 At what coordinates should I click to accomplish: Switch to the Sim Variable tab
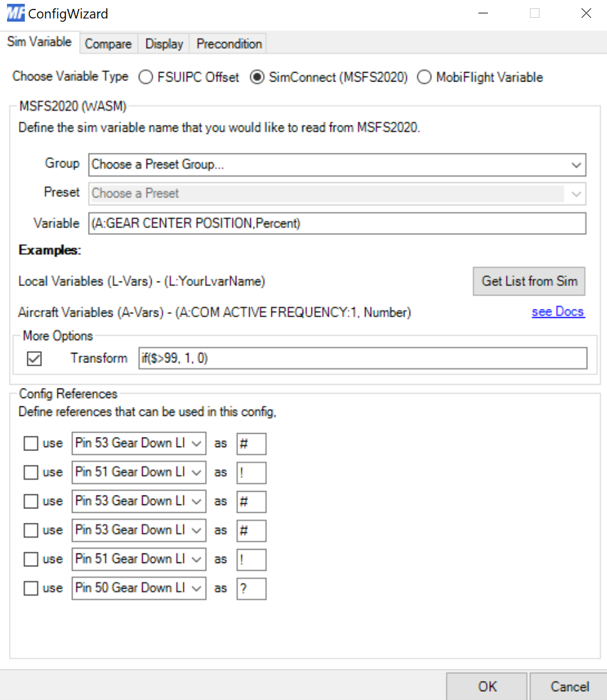coord(39,42)
